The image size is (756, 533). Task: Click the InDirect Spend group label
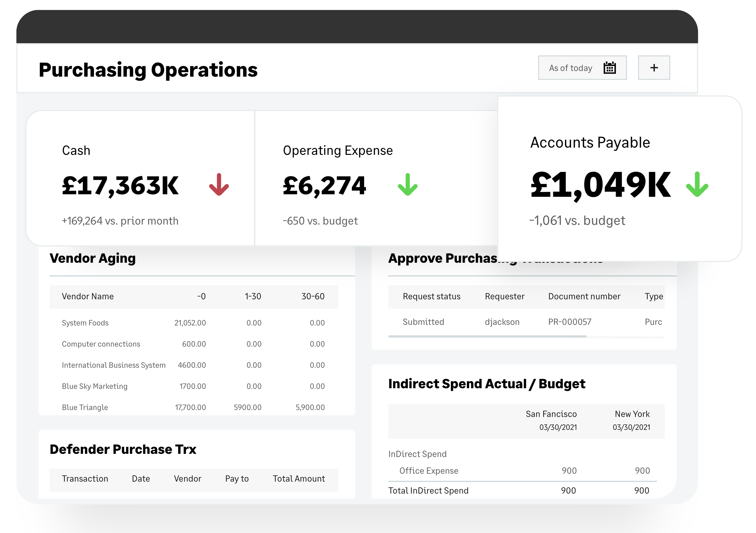[417, 454]
